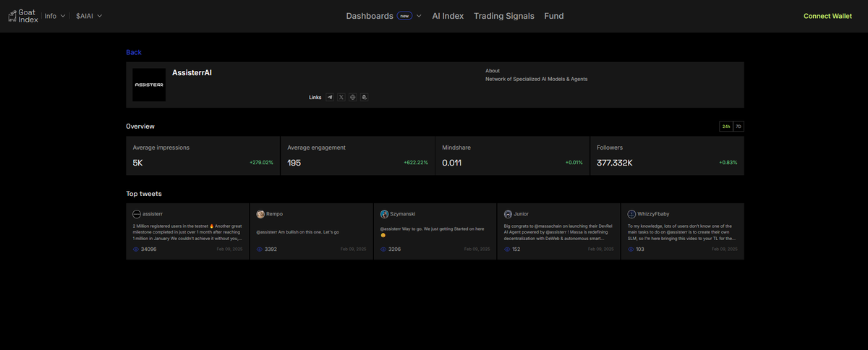
Task: Go to the AI Index page
Action: (448, 16)
